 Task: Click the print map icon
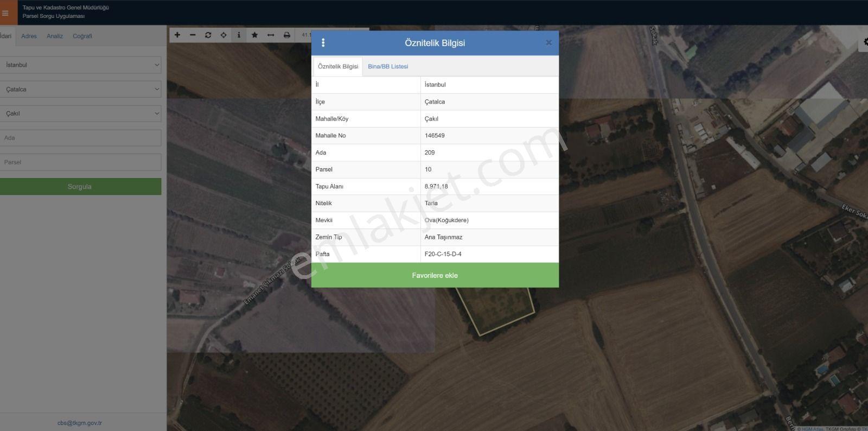287,35
